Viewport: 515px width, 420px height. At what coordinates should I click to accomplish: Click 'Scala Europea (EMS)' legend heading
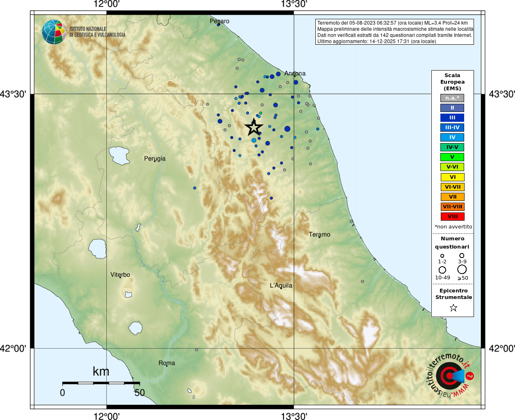click(452, 82)
